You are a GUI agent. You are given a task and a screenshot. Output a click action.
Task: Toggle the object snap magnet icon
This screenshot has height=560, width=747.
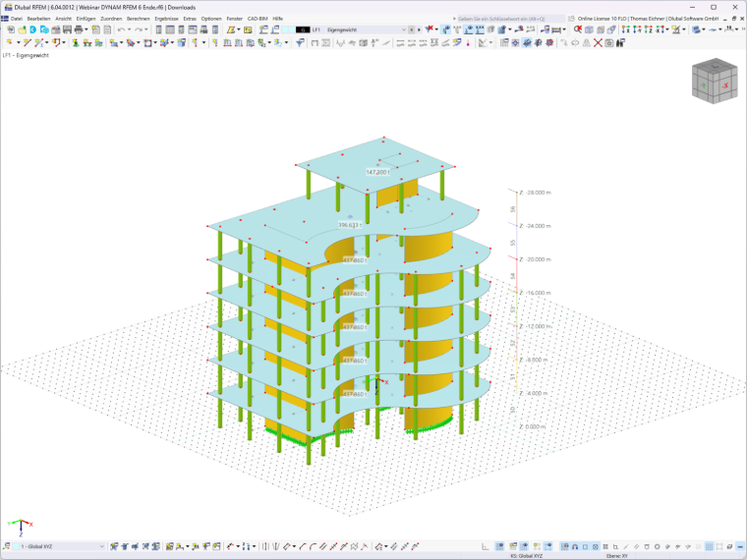[575, 546]
